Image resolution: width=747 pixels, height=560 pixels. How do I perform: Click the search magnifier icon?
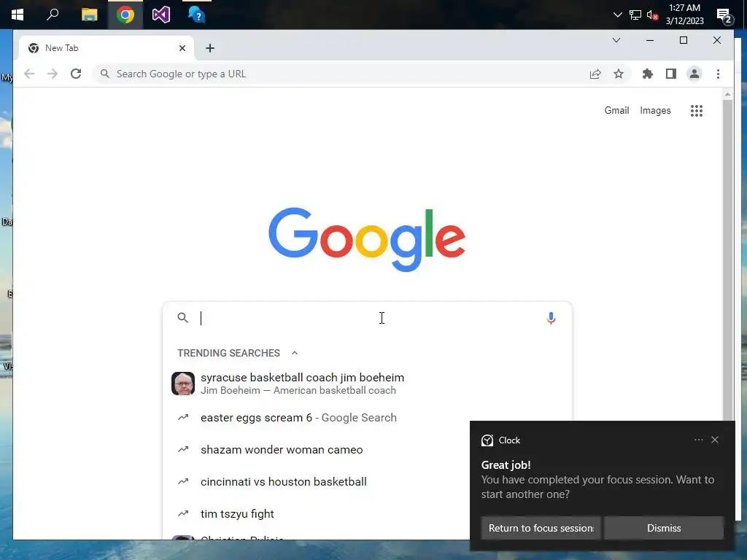point(182,318)
